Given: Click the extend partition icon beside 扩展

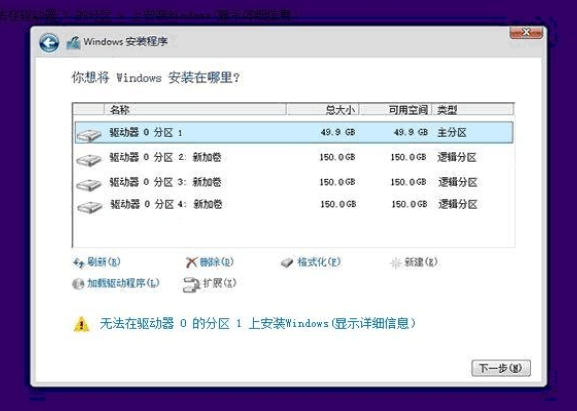Looking at the screenshot, I should click(191, 285).
